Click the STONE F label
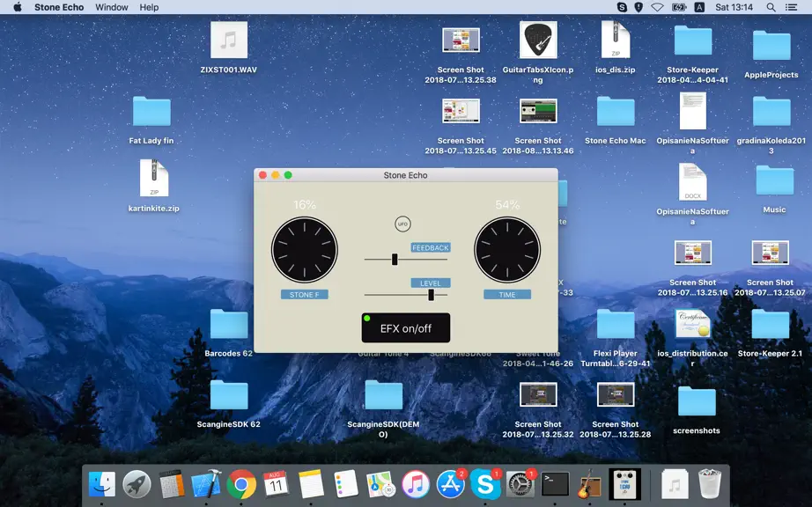The image size is (812, 507). [x=305, y=294]
